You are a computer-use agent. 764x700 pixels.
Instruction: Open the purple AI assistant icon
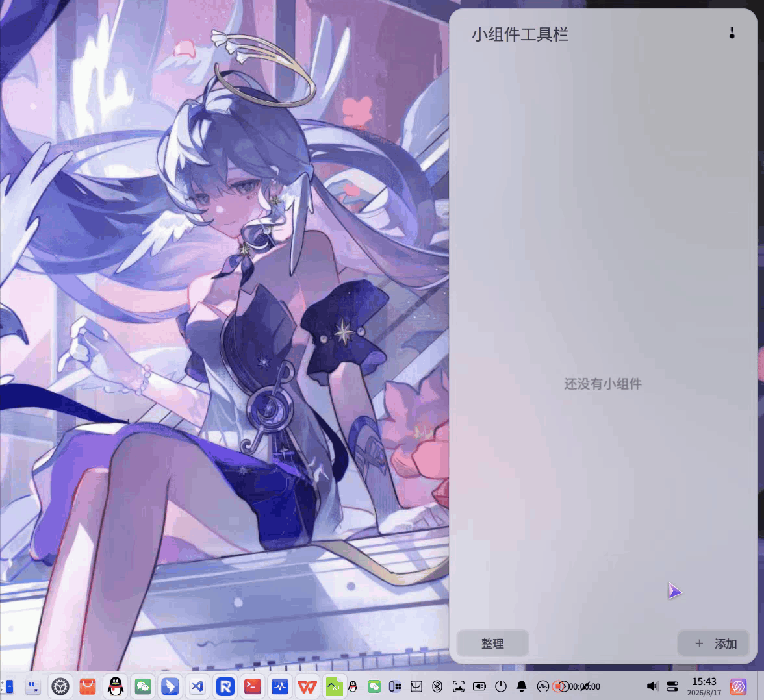[x=738, y=686]
